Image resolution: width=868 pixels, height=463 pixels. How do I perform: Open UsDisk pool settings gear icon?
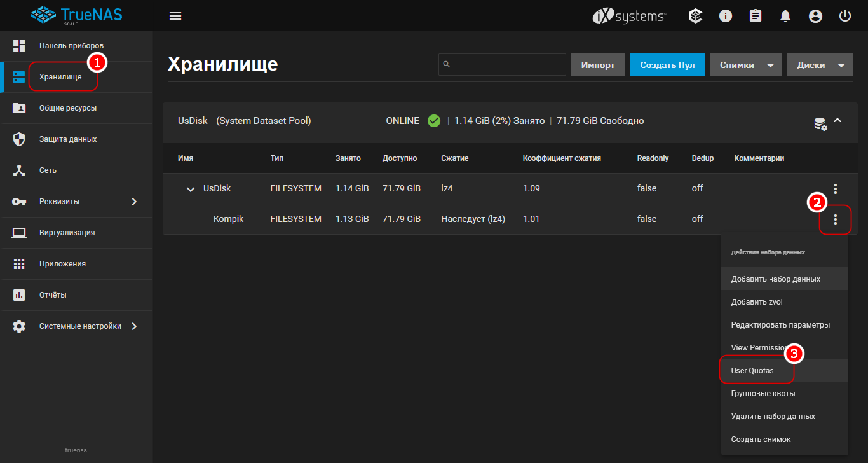point(820,123)
